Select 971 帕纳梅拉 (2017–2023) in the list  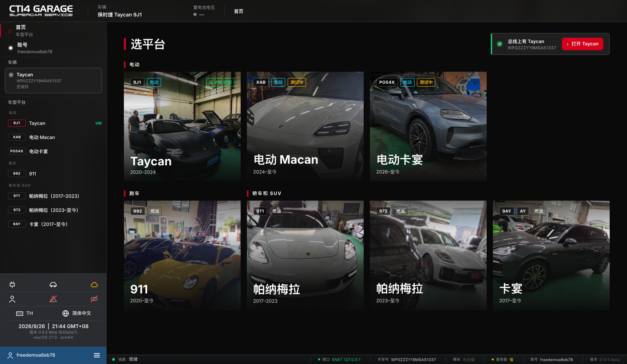click(53, 196)
